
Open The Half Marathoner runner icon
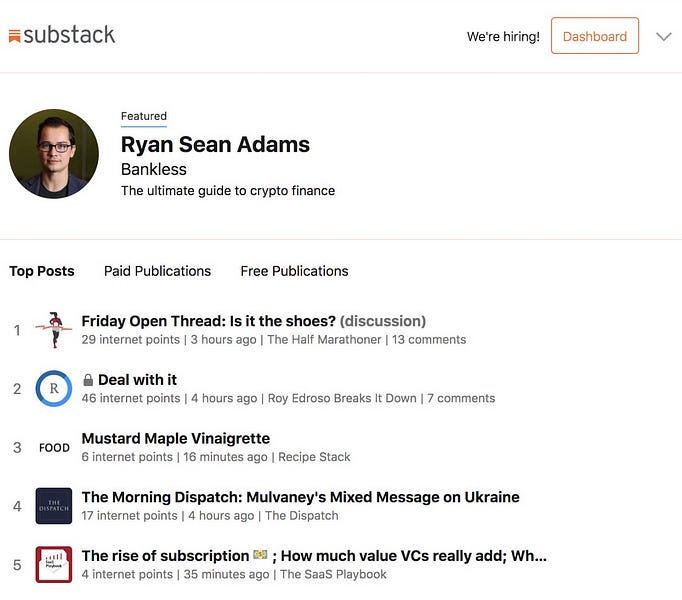coord(53,330)
